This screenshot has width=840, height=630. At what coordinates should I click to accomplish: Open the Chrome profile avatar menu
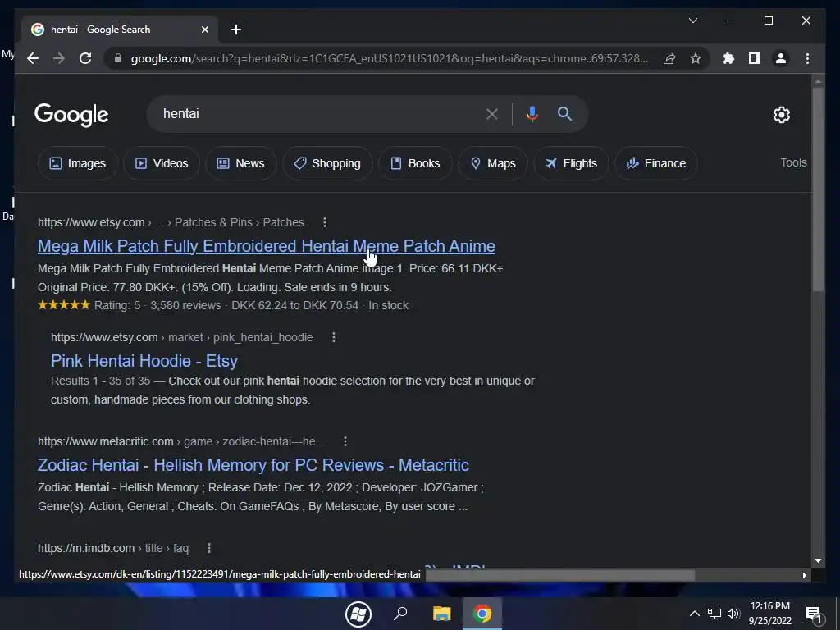(781, 58)
